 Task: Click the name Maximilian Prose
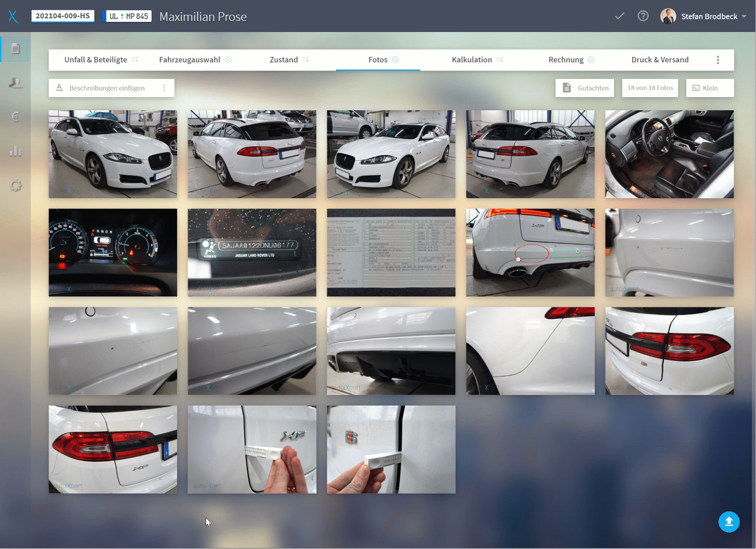tap(203, 17)
